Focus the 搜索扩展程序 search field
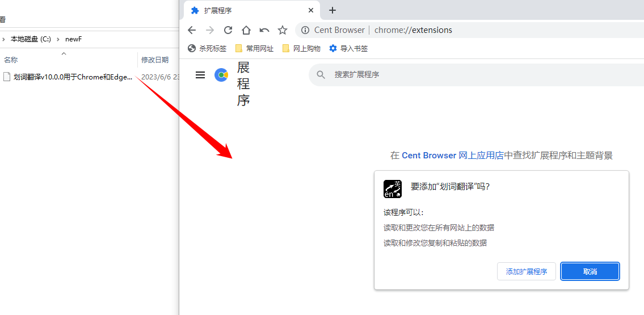The height and width of the screenshot is (315, 644). 477,75
